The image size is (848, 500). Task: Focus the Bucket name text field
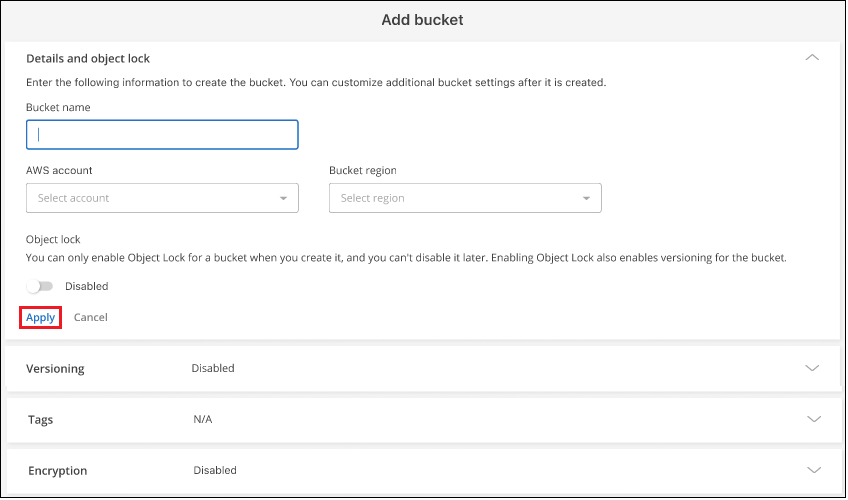click(162, 134)
